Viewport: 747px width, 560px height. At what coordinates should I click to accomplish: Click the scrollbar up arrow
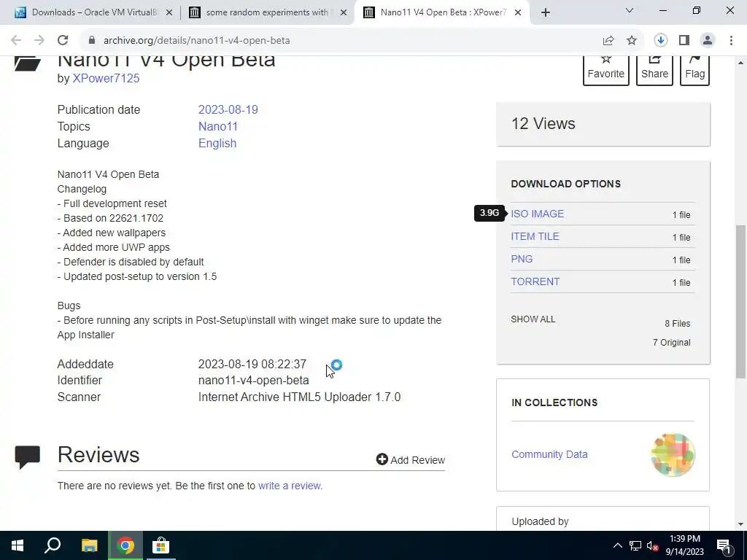pos(741,63)
